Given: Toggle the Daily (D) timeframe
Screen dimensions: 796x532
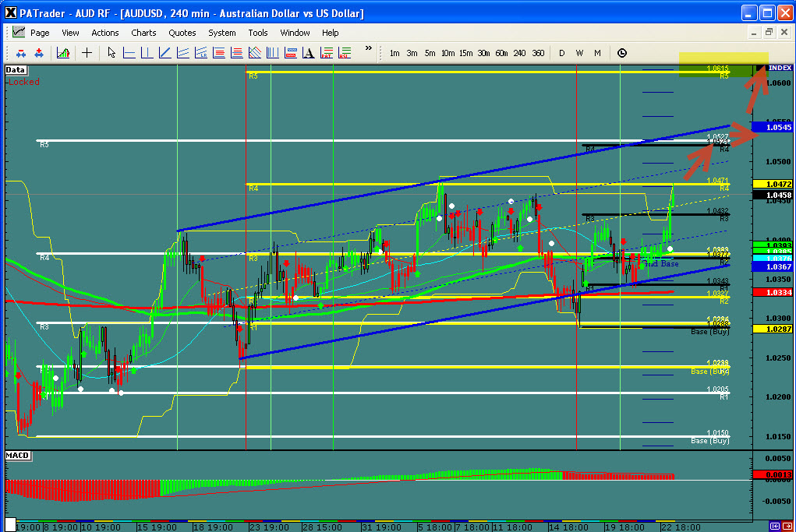Looking at the screenshot, I should tap(561, 53).
